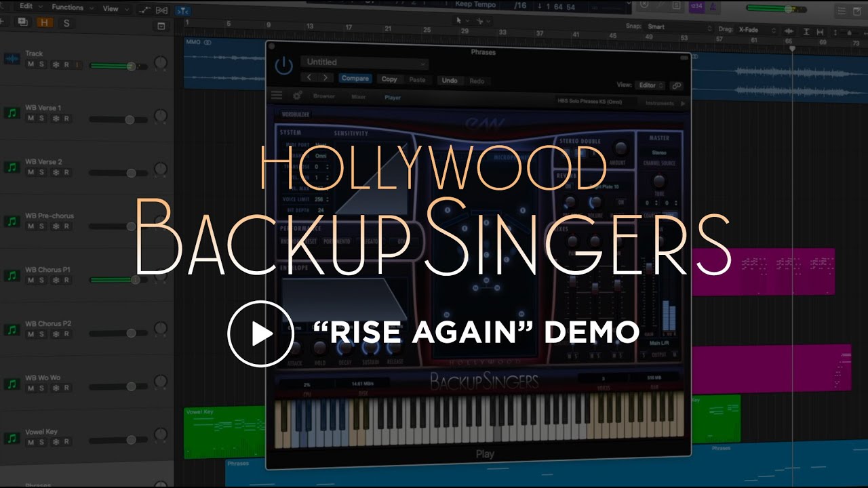Switch to the Browser tab

324,96
